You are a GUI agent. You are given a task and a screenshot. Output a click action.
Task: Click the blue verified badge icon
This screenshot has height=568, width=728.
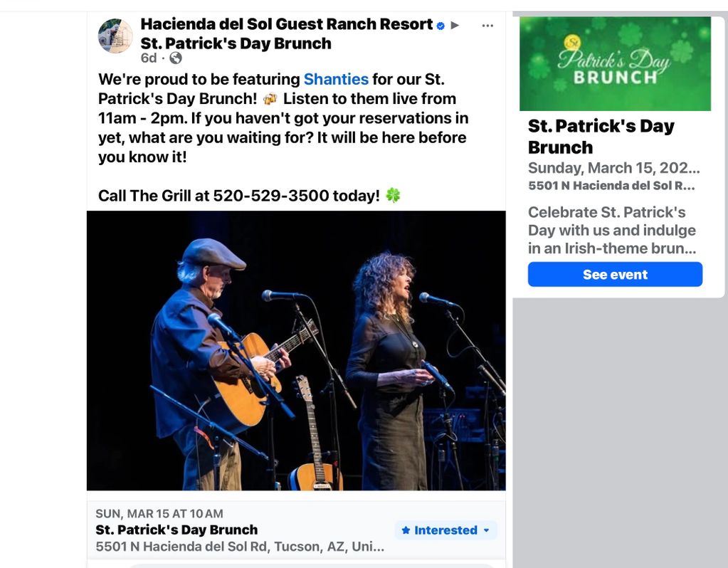[441, 26]
